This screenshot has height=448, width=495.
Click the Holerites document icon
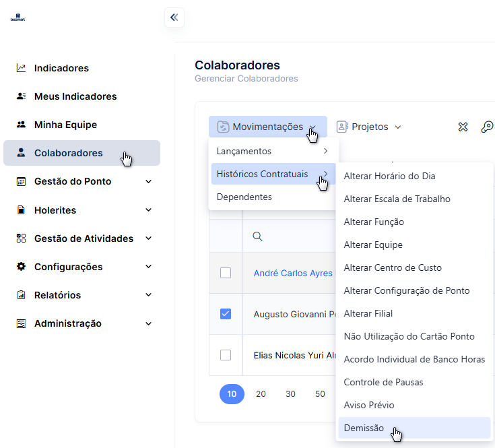point(21,210)
